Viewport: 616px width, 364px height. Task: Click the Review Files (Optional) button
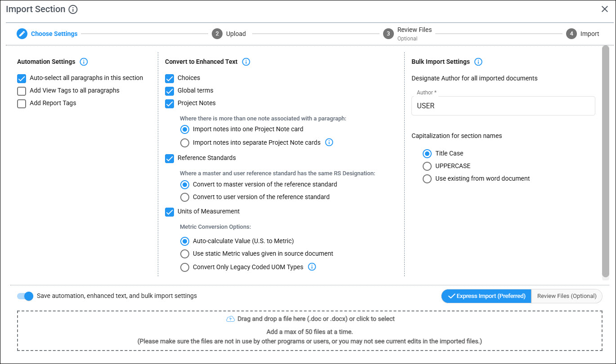coord(567,296)
